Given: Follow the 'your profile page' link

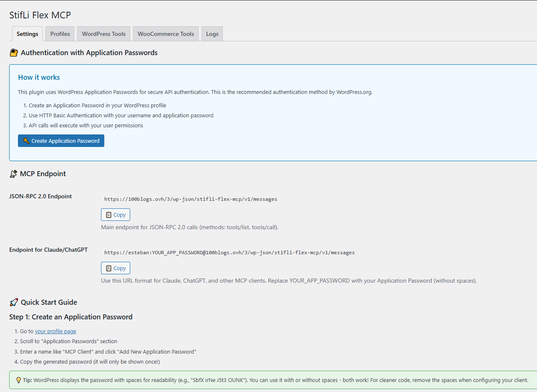Looking at the screenshot, I should click(x=55, y=331).
